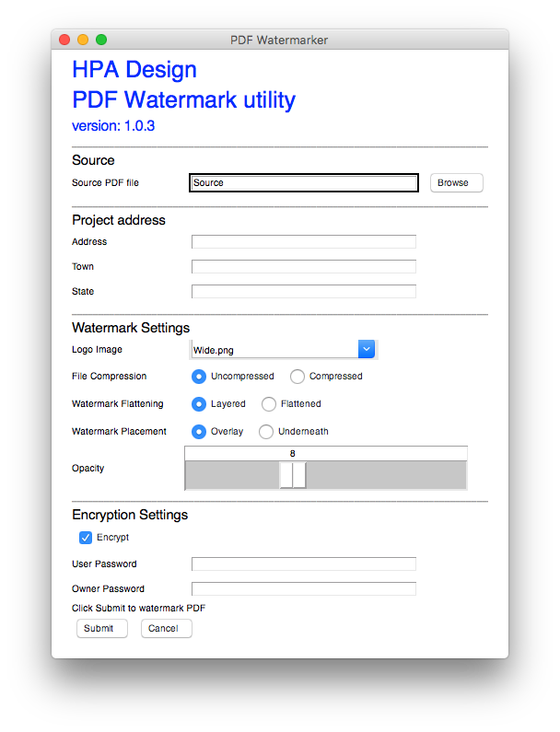Select Overlay watermark placement
560x732 pixels.
(x=199, y=431)
